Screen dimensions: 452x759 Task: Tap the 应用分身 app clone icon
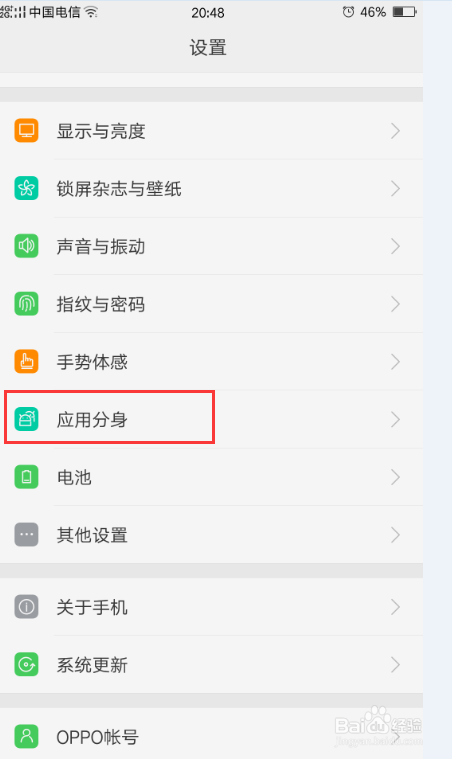[x=26, y=419]
